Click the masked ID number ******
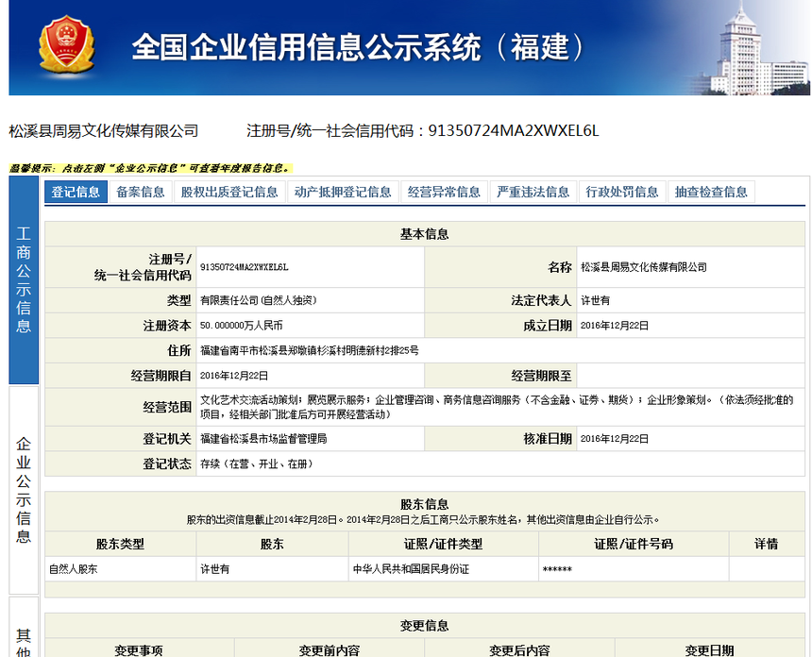812x657 pixels. (557, 569)
